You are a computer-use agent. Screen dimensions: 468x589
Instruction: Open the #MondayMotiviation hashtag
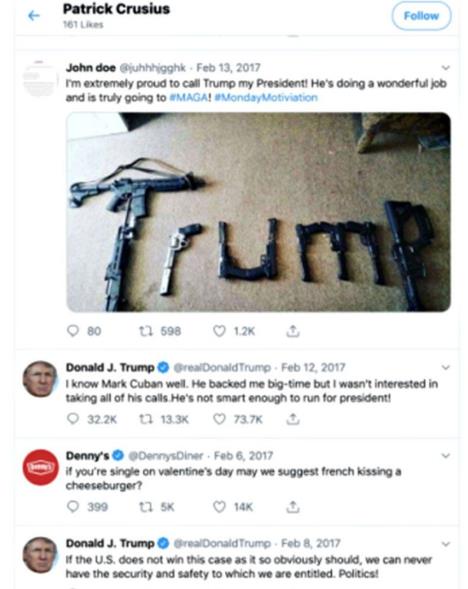pyautogui.click(x=266, y=98)
